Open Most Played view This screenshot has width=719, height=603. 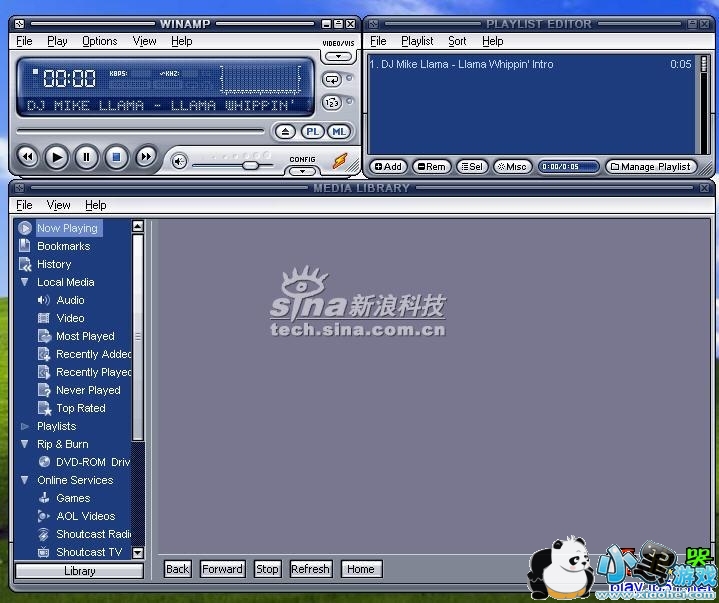click(x=85, y=336)
